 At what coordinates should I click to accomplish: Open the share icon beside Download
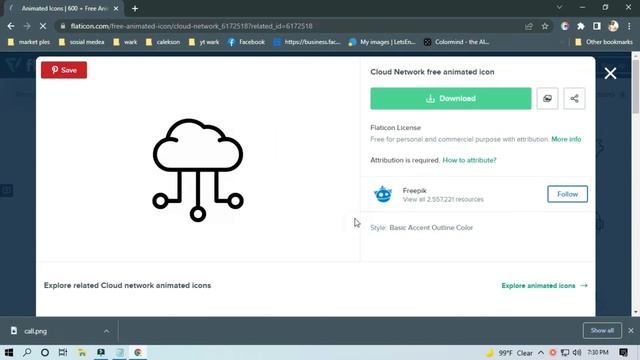(574, 98)
